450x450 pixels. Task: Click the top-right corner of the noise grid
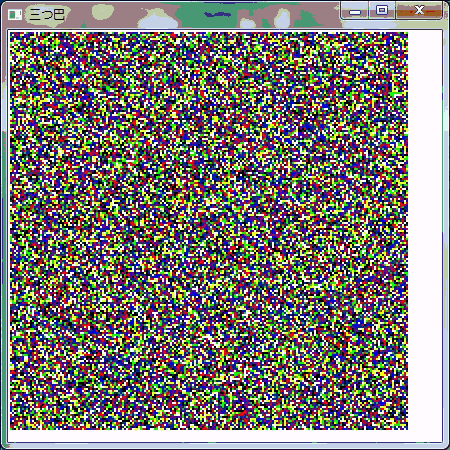point(406,33)
